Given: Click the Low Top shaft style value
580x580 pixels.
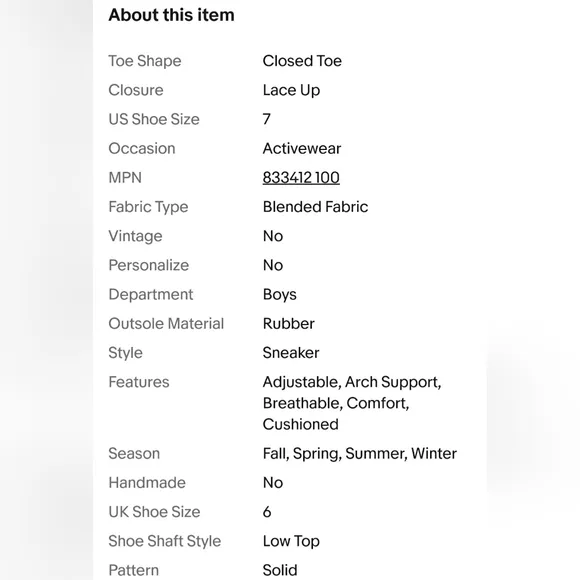Looking at the screenshot, I should click(291, 541).
